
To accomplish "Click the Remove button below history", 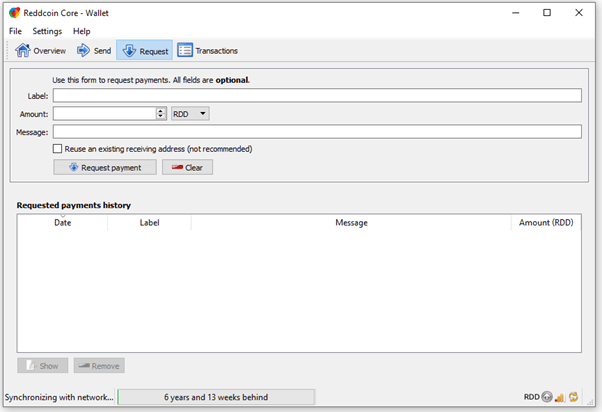I will pyautogui.click(x=99, y=366).
